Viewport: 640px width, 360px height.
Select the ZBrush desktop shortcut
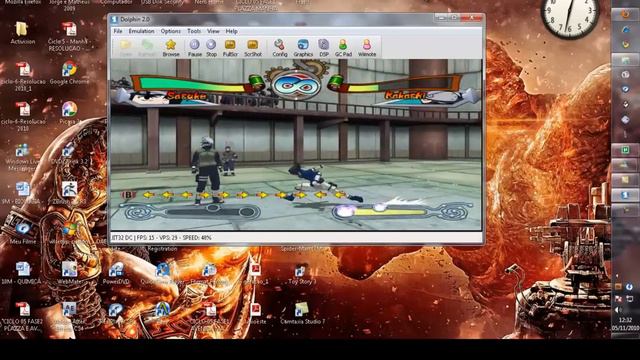pos(69,193)
